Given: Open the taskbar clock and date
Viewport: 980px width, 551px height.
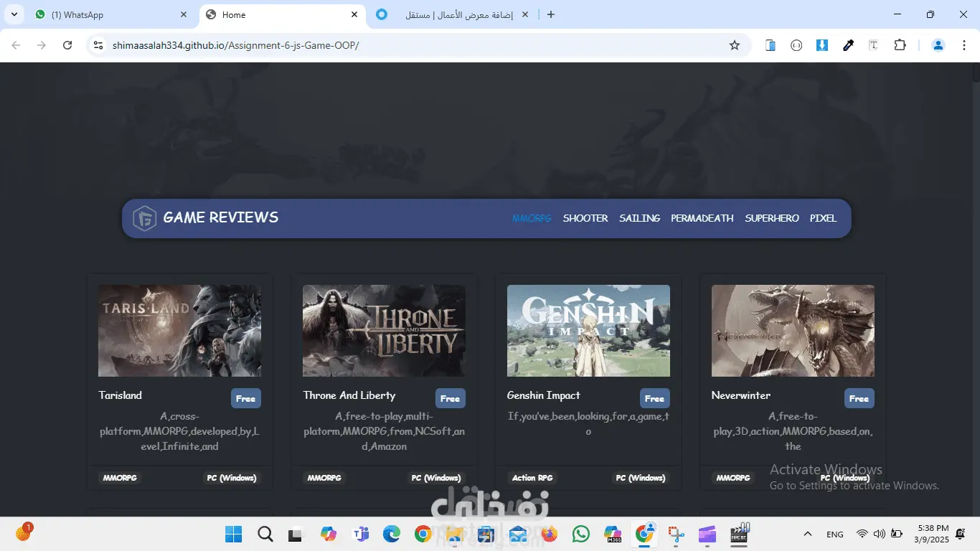Looking at the screenshot, I should [x=932, y=534].
